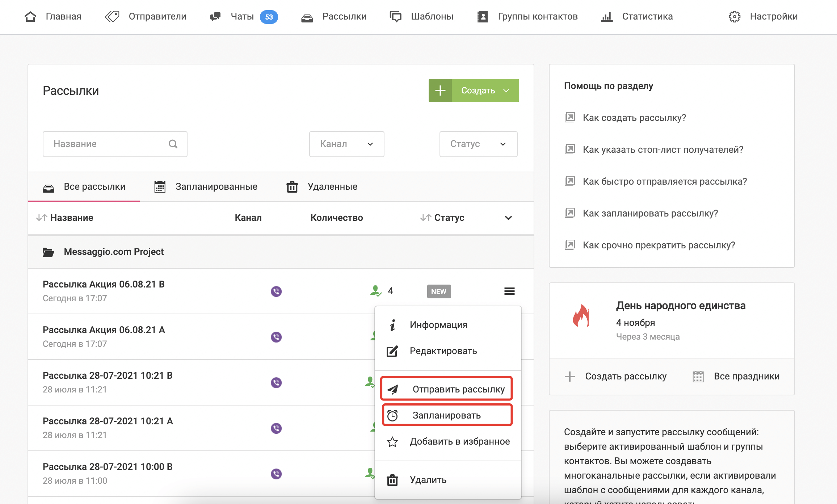Click the search magnifier icon
Viewport: 837px width, 504px height.
[x=173, y=144]
